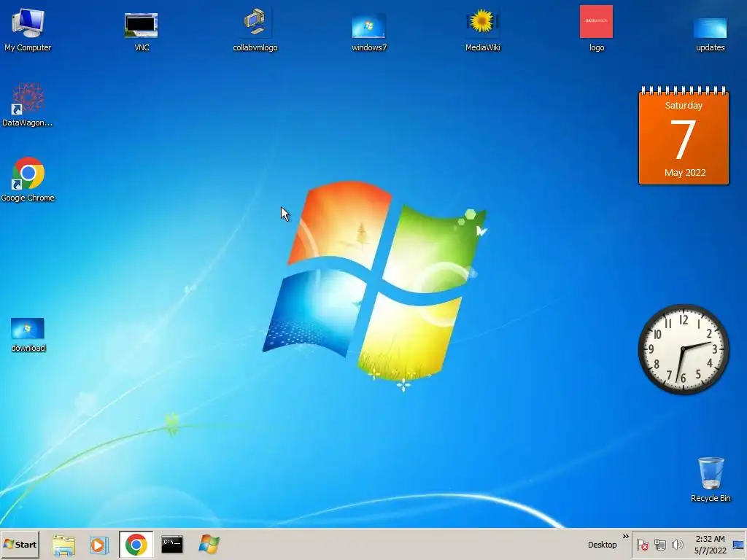Click the analog clock gadget
This screenshot has width=747, height=560.
coord(683,349)
